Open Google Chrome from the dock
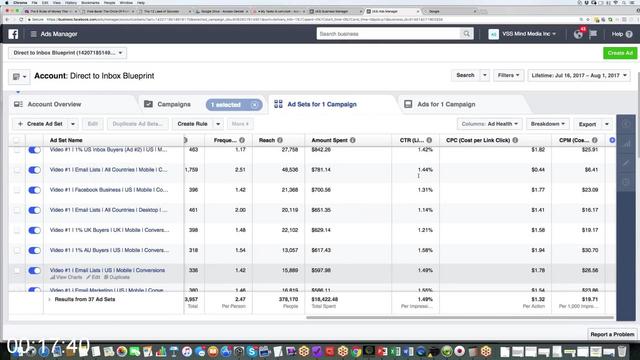This screenshot has width=640, height=360. 356,351
